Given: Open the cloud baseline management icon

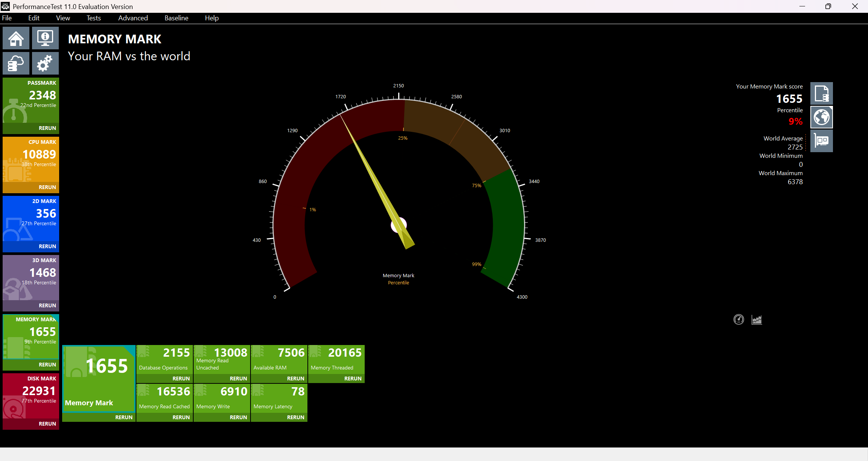Looking at the screenshot, I should pyautogui.click(x=16, y=63).
